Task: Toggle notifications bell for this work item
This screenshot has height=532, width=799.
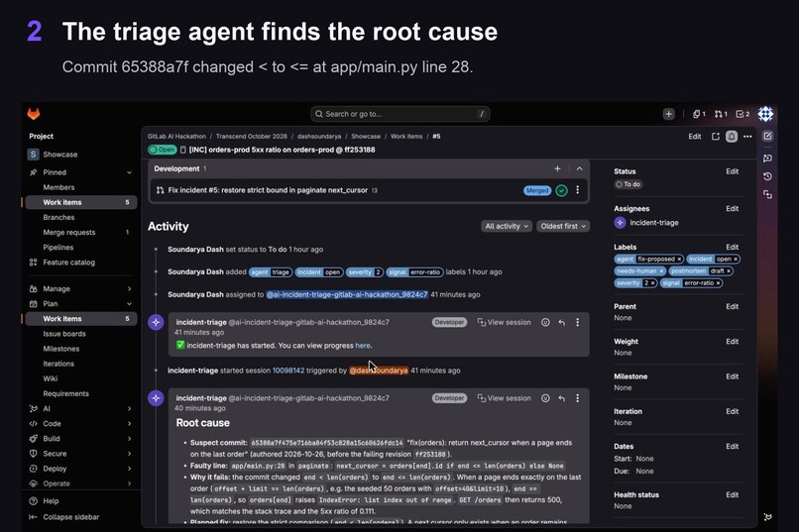Action: pos(732,137)
